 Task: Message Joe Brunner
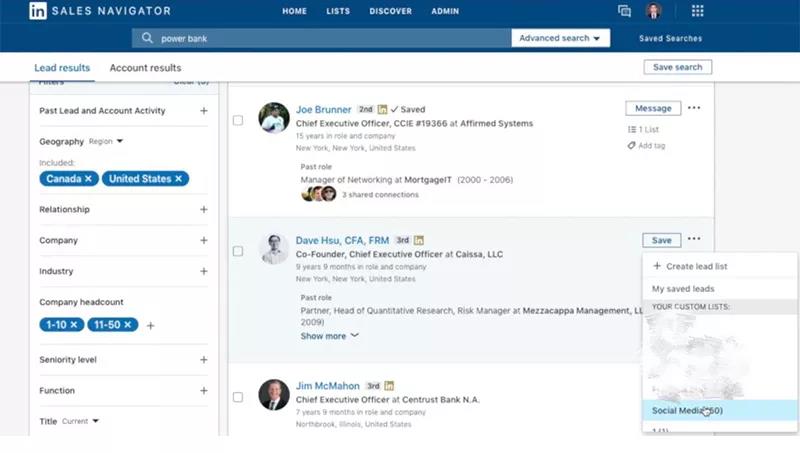653,108
